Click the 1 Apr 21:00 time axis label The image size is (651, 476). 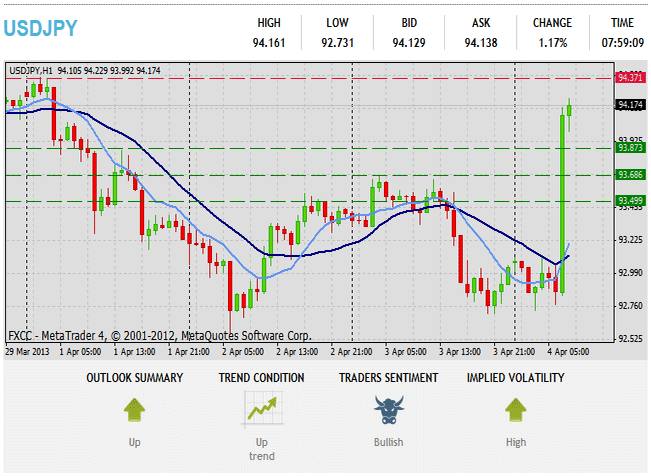(188, 351)
